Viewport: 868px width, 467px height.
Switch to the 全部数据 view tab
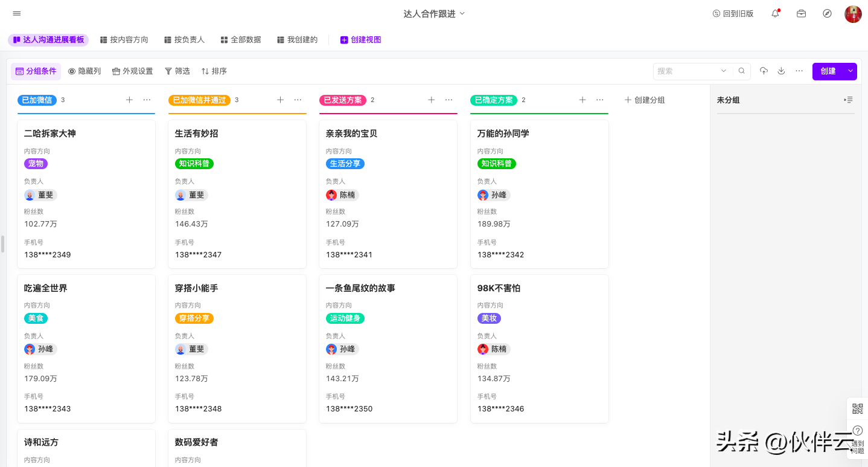click(241, 40)
